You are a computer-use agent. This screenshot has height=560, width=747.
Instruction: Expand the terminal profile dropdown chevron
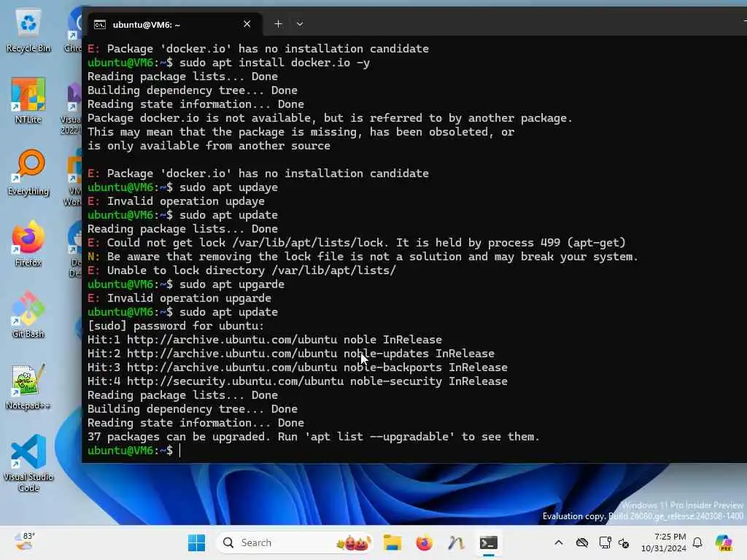[300, 24]
